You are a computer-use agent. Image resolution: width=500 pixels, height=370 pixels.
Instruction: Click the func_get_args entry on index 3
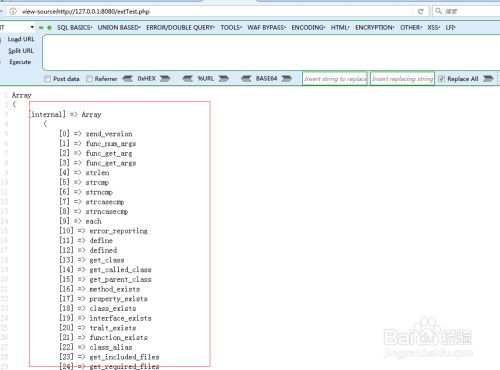pyautogui.click(x=111, y=163)
